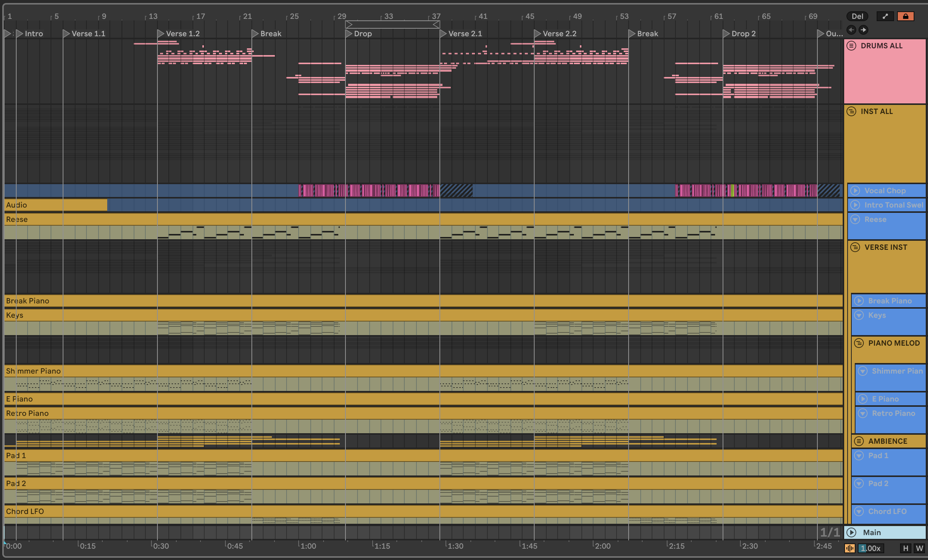Jump to the next locator
Viewport: 928px width, 560px height.
(x=863, y=30)
